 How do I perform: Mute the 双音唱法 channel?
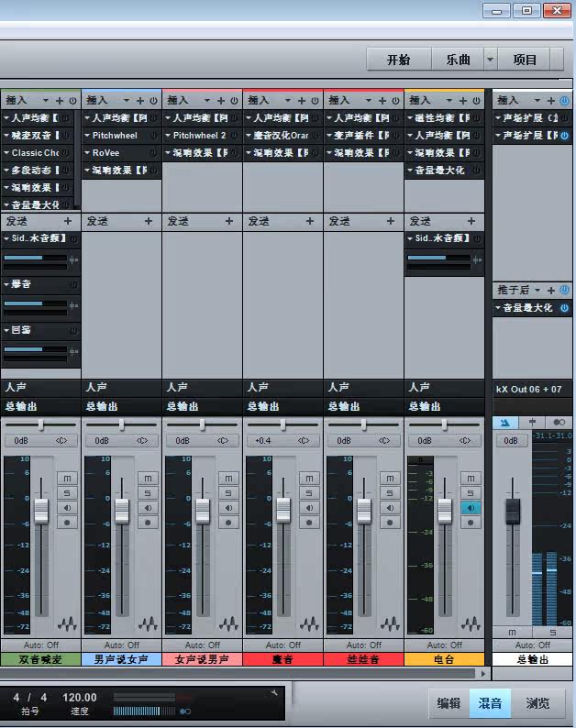(x=67, y=479)
